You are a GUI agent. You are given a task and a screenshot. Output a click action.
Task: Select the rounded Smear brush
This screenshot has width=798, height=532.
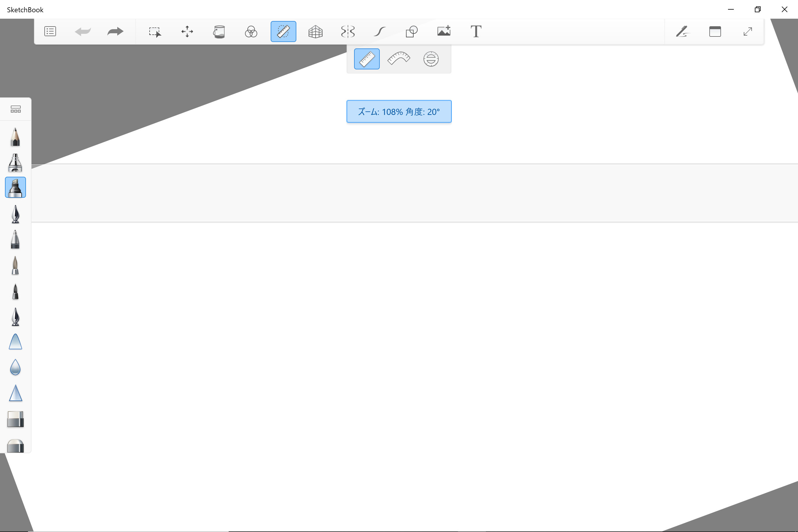(x=15, y=342)
